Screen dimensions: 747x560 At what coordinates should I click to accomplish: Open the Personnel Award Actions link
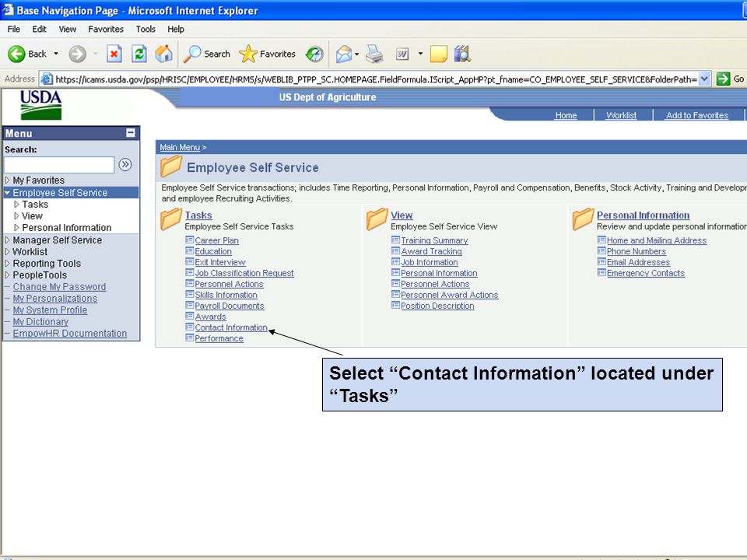449,296
